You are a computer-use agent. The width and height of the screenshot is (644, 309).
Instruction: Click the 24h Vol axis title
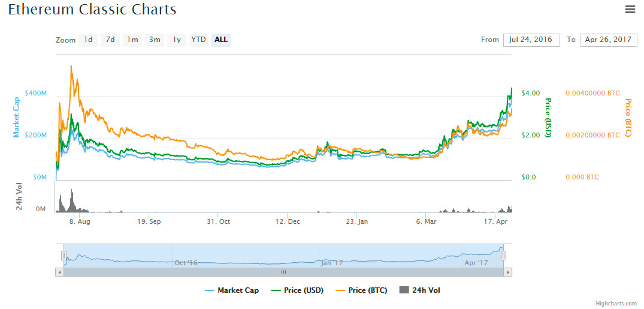tap(19, 197)
